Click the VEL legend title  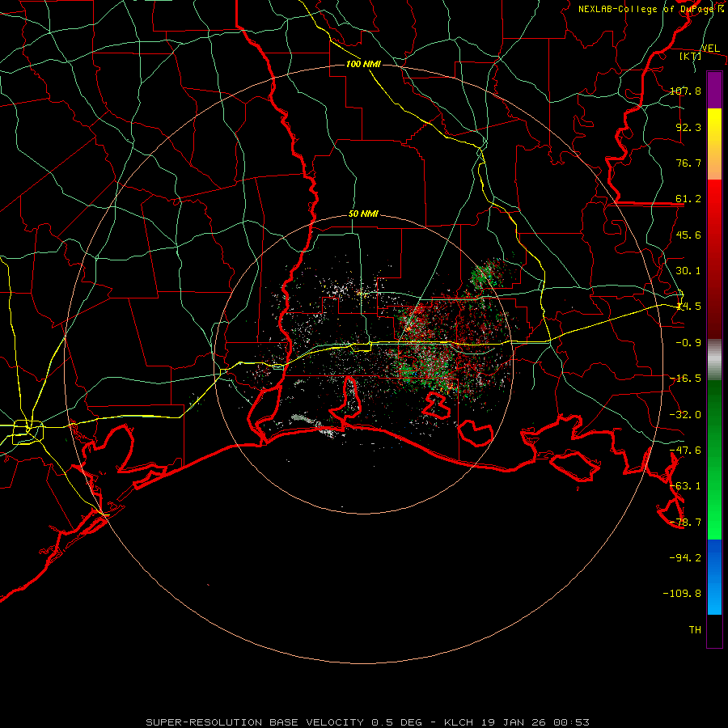point(710,49)
